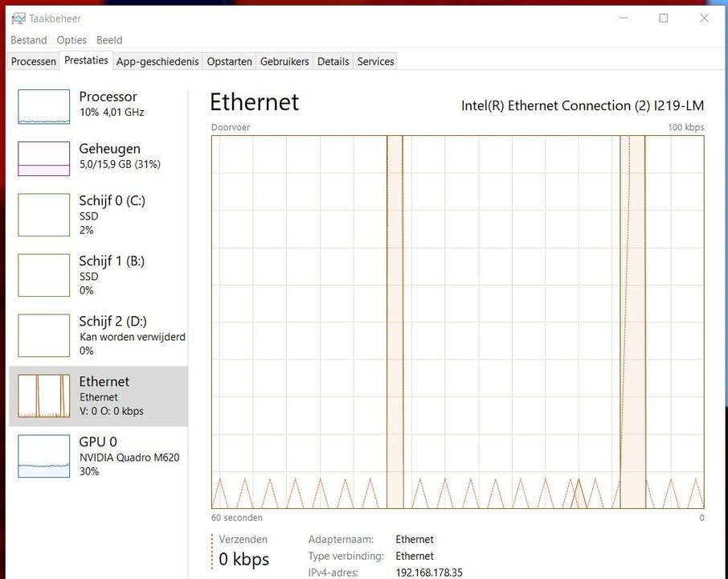Click the Taakbeheer app icon in title bar
Viewport: 728px width, 579px height.
coord(18,18)
